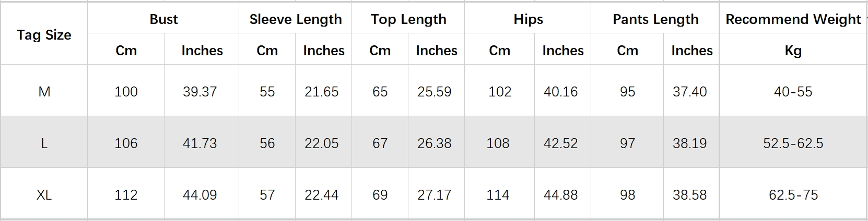This screenshot has height=221, width=868.
Task: Click the M size row label
Action: click(x=44, y=92)
